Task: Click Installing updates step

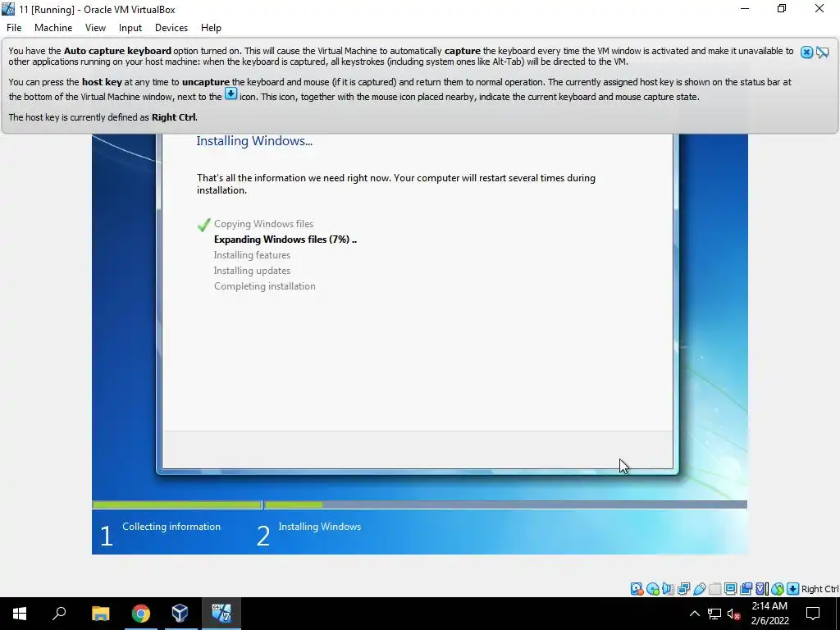Action: [252, 271]
